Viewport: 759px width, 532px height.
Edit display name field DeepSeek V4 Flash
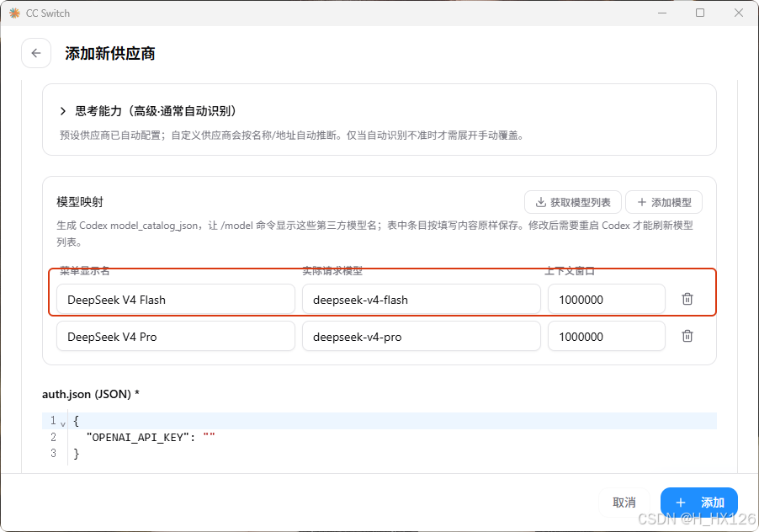coord(176,300)
